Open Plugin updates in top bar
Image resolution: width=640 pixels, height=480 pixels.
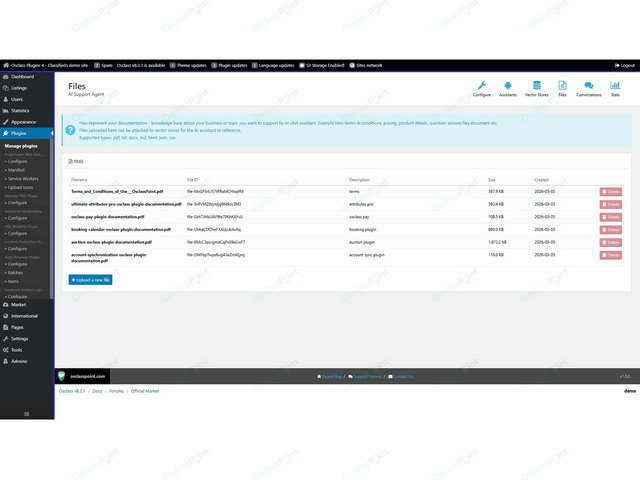click(x=229, y=65)
